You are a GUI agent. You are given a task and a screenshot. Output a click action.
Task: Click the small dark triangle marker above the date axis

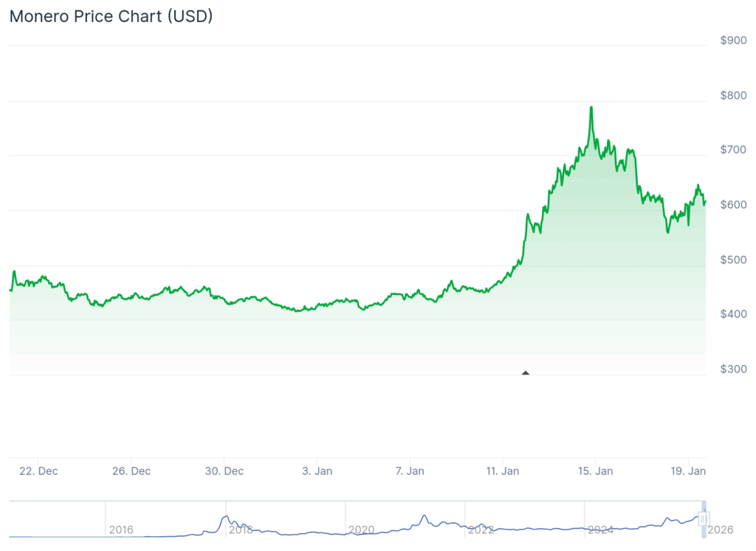(x=526, y=372)
